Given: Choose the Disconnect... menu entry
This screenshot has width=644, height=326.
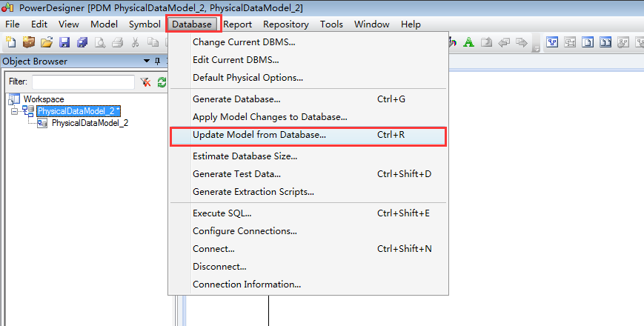Looking at the screenshot, I should coord(308,267).
